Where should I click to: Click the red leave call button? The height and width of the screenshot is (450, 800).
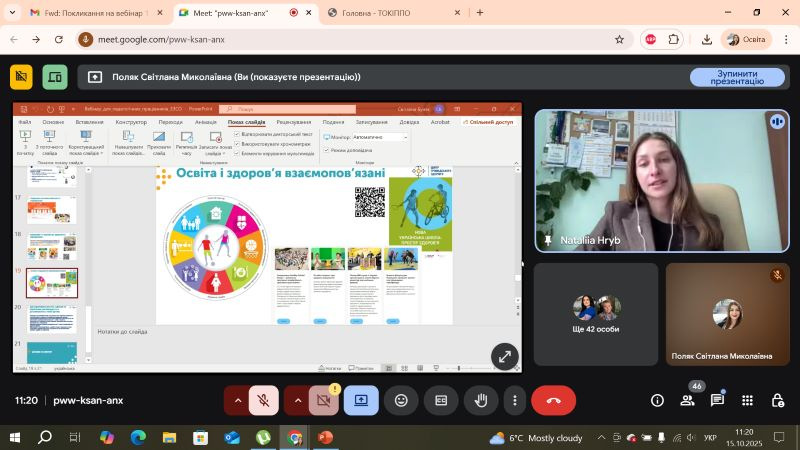553,400
